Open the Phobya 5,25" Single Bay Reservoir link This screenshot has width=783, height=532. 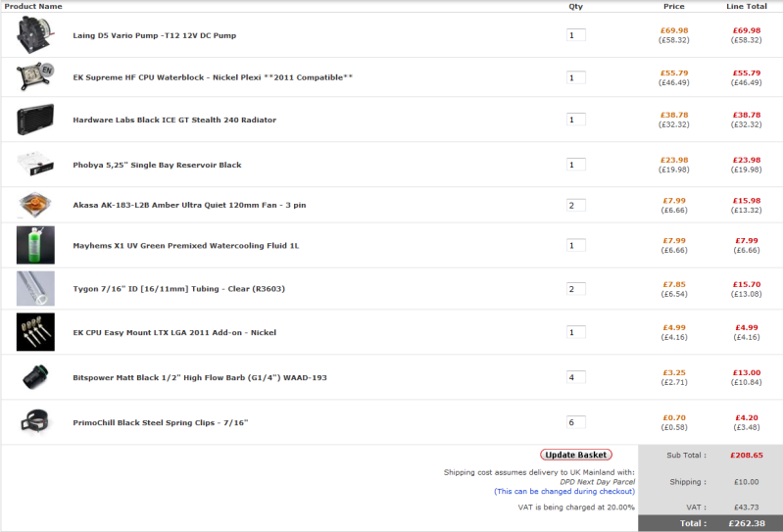click(157, 165)
